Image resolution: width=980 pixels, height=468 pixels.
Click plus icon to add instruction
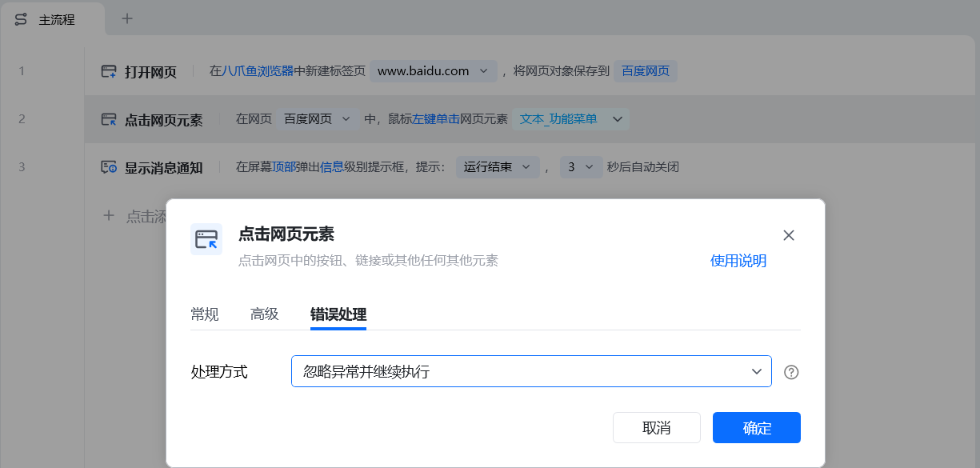[109, 215]
